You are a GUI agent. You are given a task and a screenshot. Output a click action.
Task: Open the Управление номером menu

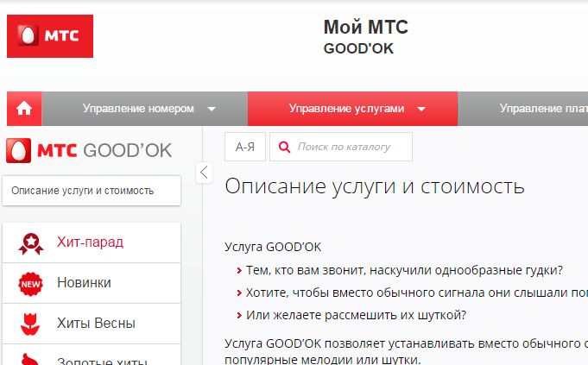point(145,109)
